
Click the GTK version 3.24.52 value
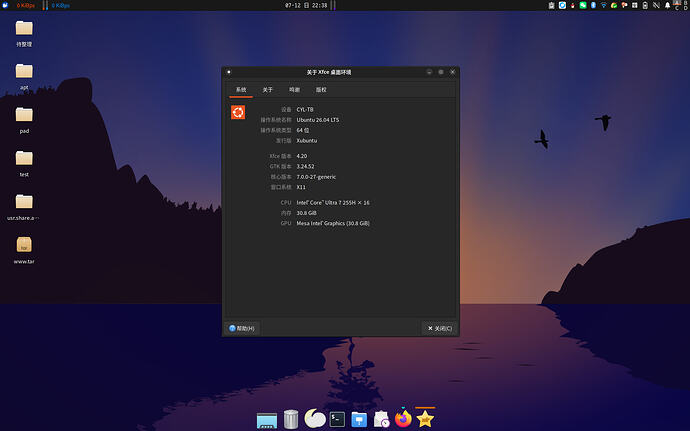click(x=305, y=166)
